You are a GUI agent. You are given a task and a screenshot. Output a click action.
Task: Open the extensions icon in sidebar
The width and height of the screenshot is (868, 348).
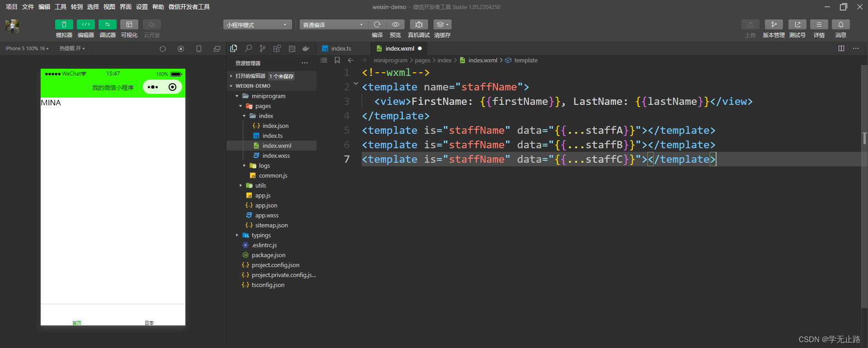277,48
